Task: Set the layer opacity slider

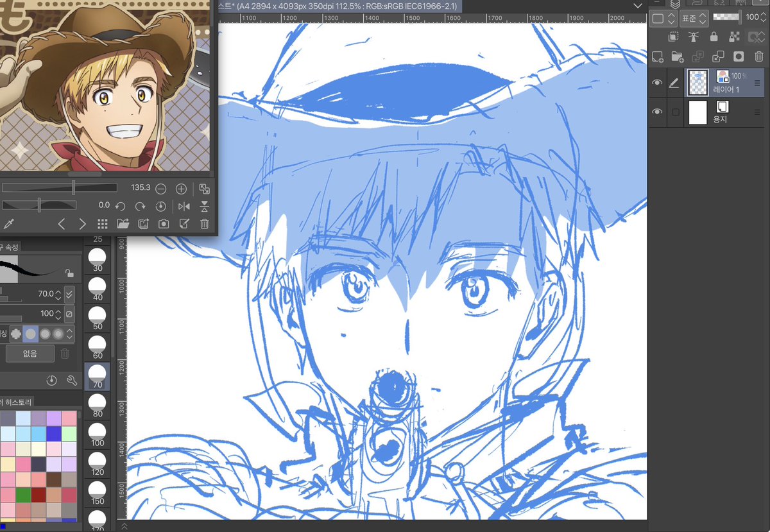Action: click(727, 17)
